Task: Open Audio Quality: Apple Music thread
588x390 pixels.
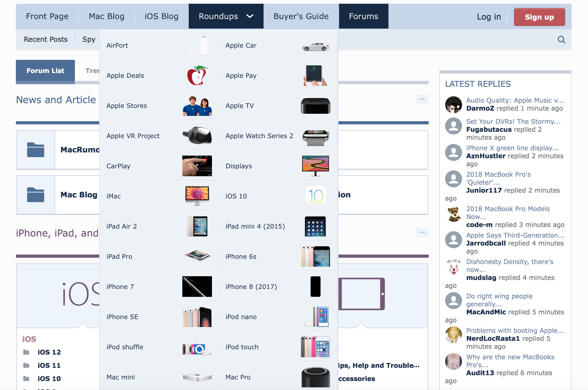Action: pyautogui.click(x=515, y=100)
